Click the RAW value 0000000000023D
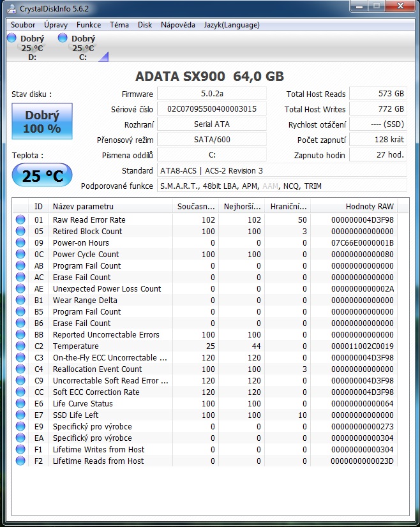This screenshot has height=527, width=420. [x=362, y=461]
